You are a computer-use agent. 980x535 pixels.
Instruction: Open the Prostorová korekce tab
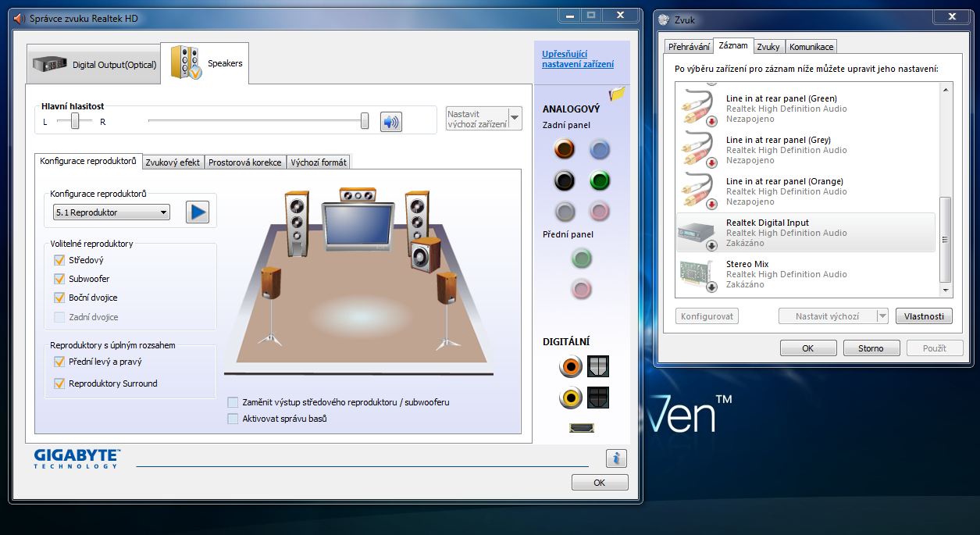244,162
